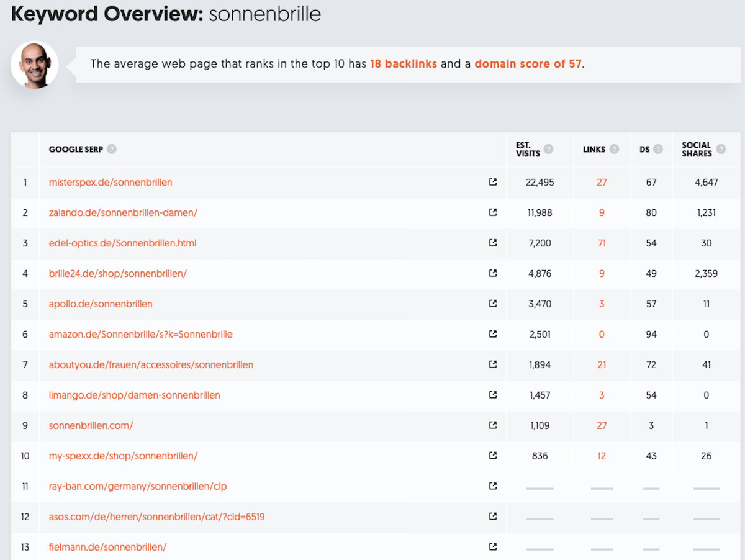745x560 pixels.
Task: View 27 backlinks for sonnenbrillen.com
Action: pos(602,426)
